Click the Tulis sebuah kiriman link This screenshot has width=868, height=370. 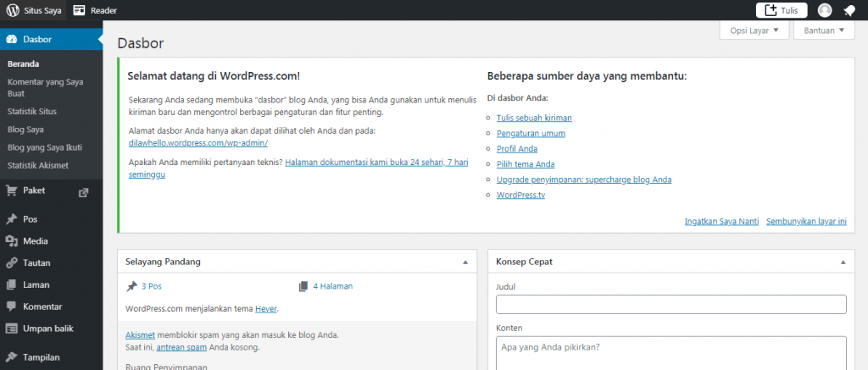tap(534, 118)
